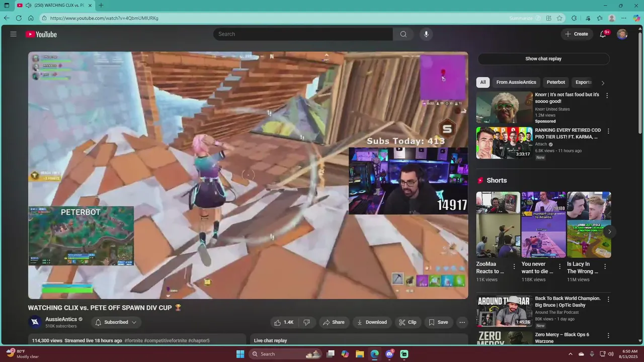
Task: Open Discord from the taskbar
Action: pyautogui.click(x=389, y=354)
